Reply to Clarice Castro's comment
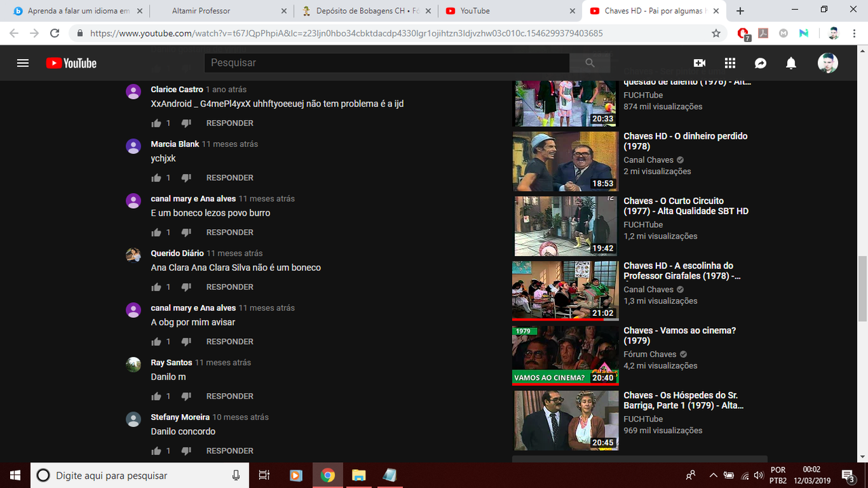This screenshot has width=868, height=488. point(230,123)
